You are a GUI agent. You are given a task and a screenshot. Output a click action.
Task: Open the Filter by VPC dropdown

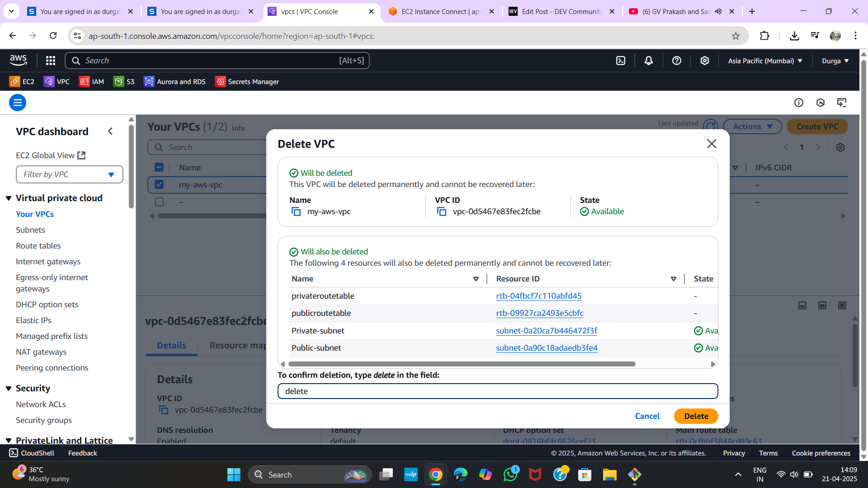point(70,174)
